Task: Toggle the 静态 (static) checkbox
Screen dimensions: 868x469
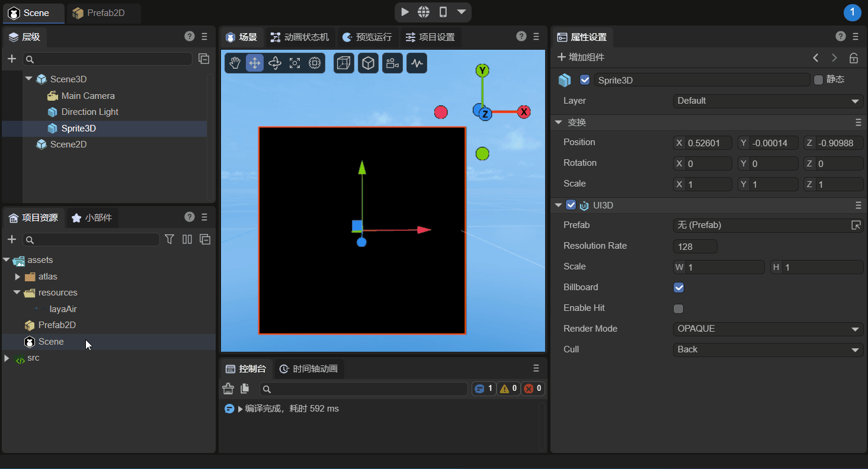Action: click(x=819, y=80)
